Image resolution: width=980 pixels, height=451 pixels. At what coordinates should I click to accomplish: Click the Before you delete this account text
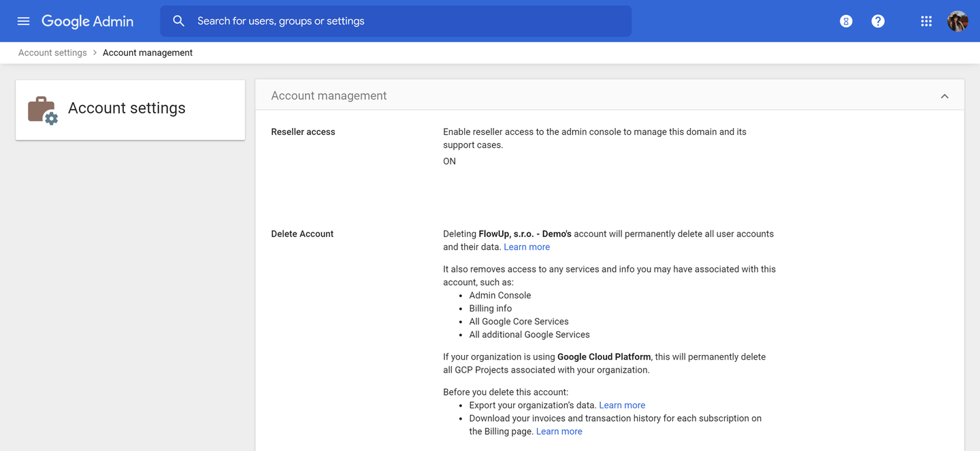tap(506, 392)
